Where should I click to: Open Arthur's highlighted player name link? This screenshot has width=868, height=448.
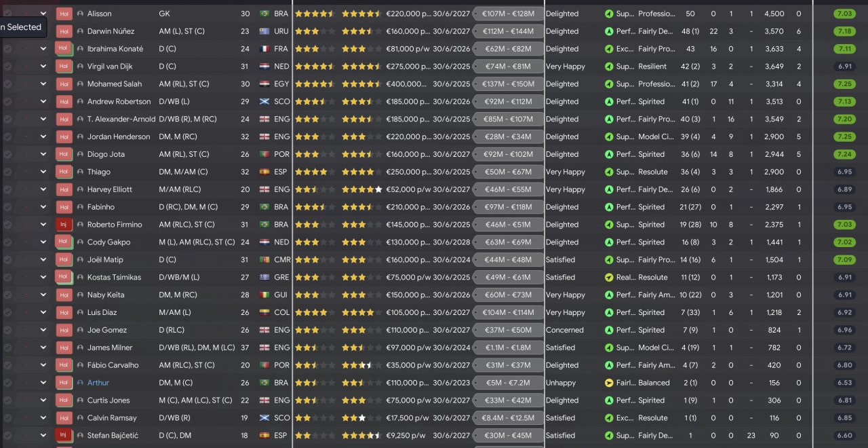[x=98, y=383]
